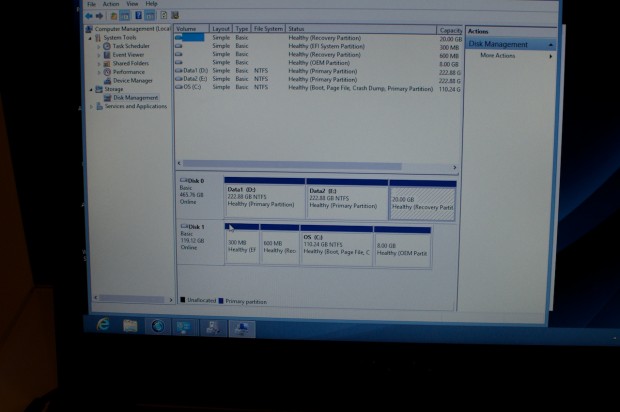Click the Back arrow in the toolbar

(91, 16)
